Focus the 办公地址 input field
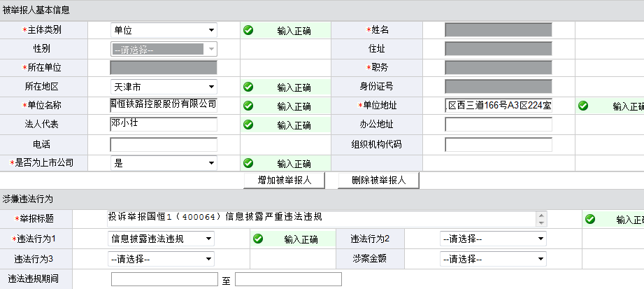This screenshot has height=289, width=644. (x=499, y=124)
